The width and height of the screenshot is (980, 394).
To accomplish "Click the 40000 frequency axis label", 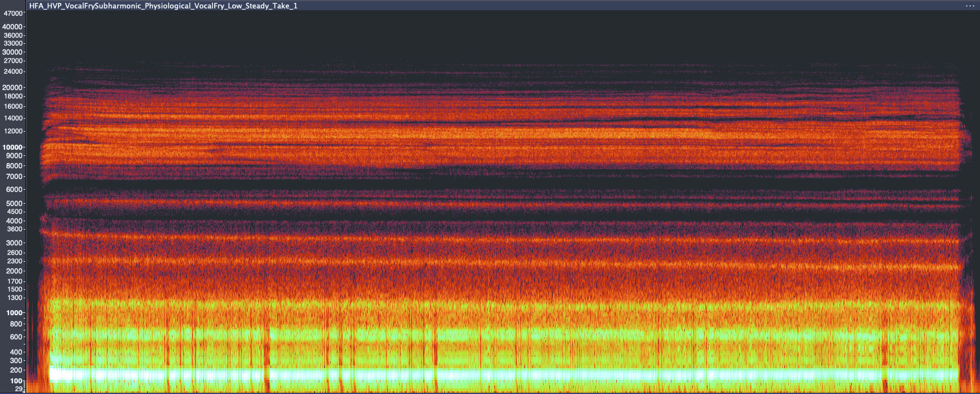I will [13, 27].
